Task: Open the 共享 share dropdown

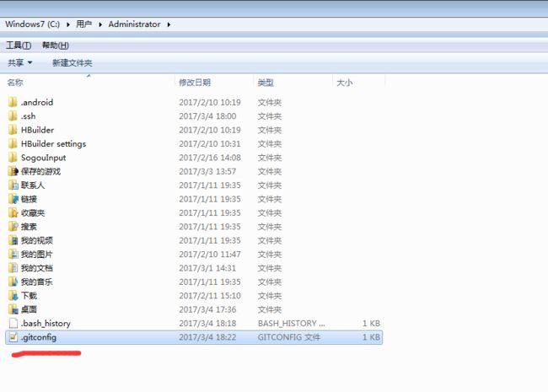Action: tap(20, 63)
